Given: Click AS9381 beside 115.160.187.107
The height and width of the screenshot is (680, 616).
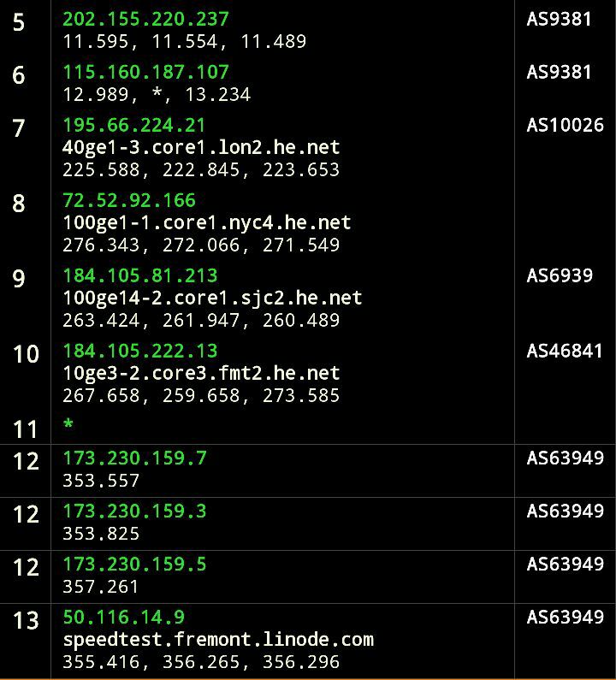Looking at the screenshot, I should [559, 72].
